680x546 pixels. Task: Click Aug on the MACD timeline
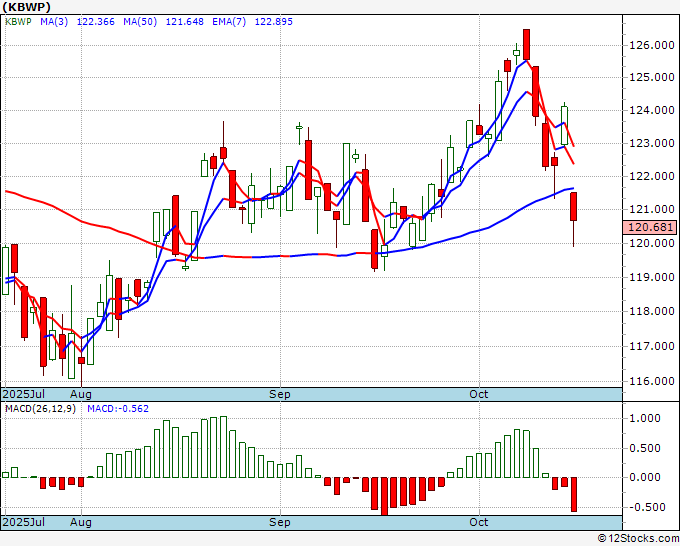pos(81,522)
